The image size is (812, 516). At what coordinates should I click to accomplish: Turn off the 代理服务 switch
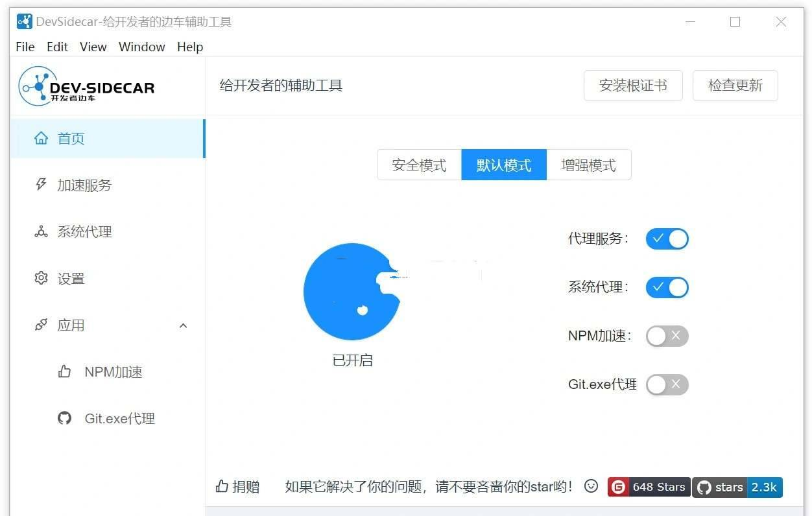click(667, 239)
